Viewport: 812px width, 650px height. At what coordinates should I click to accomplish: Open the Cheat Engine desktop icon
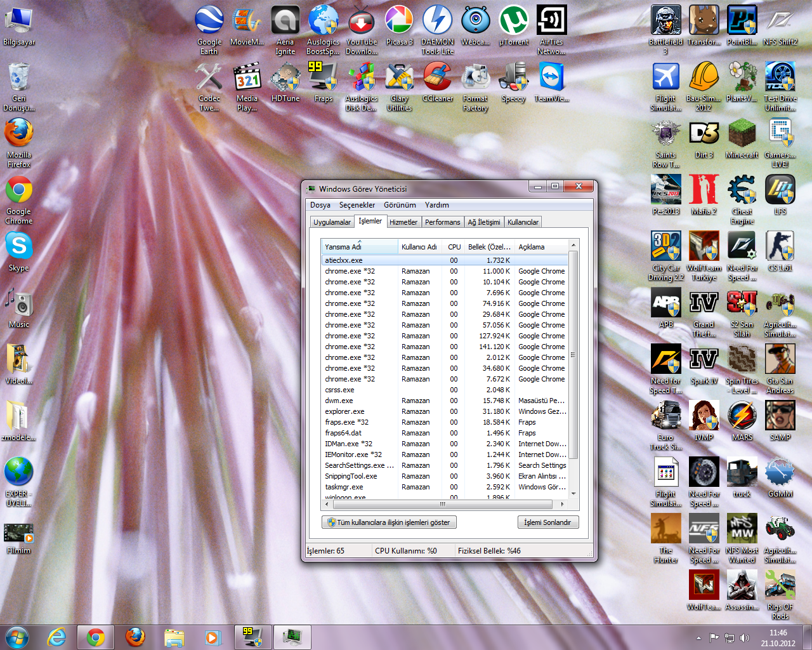pyautogui.click(x=742, y=199)
